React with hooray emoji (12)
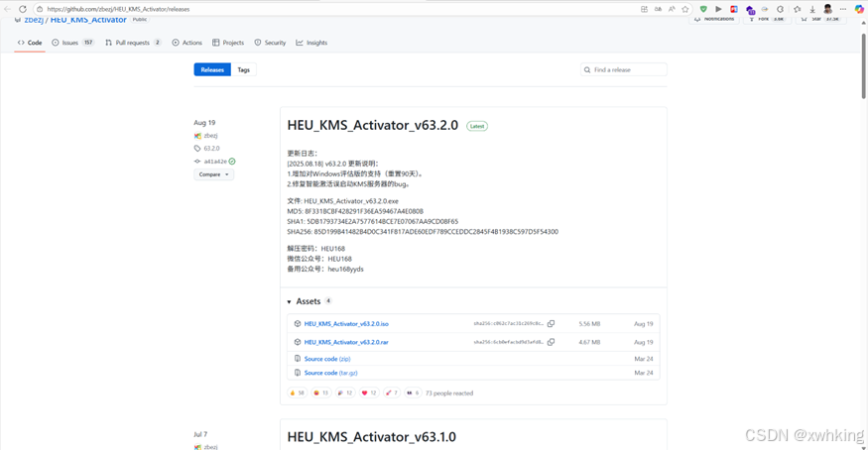 pos(345,394)
